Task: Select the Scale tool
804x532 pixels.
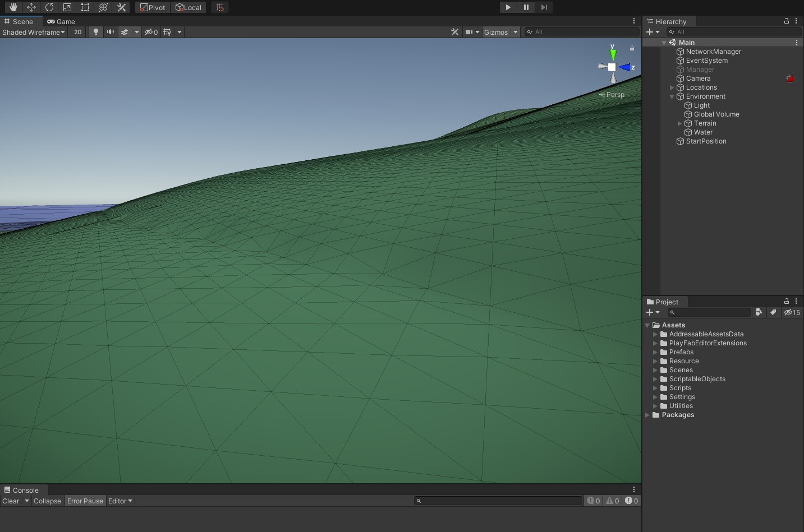Action: coord(67,7)
